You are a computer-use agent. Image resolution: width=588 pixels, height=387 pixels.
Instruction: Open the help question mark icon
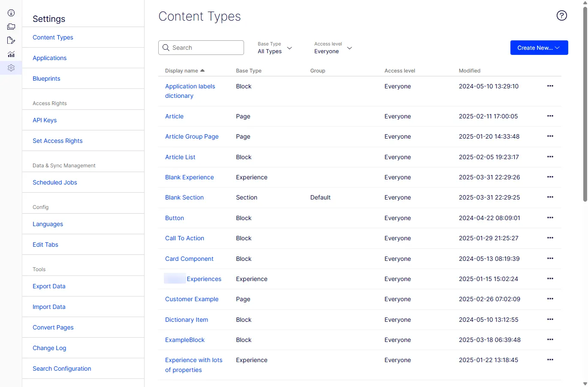pyautogui.click(x=561, y=15)
